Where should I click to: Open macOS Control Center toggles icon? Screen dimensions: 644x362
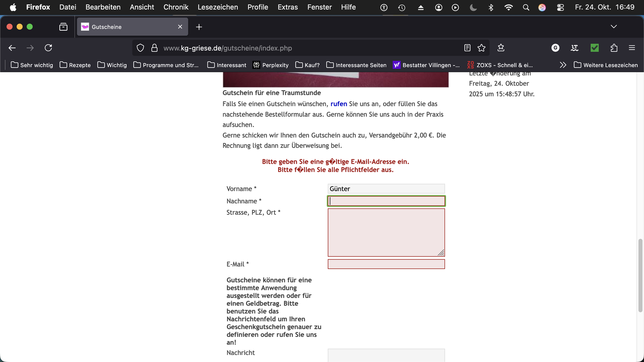point(560,7)
